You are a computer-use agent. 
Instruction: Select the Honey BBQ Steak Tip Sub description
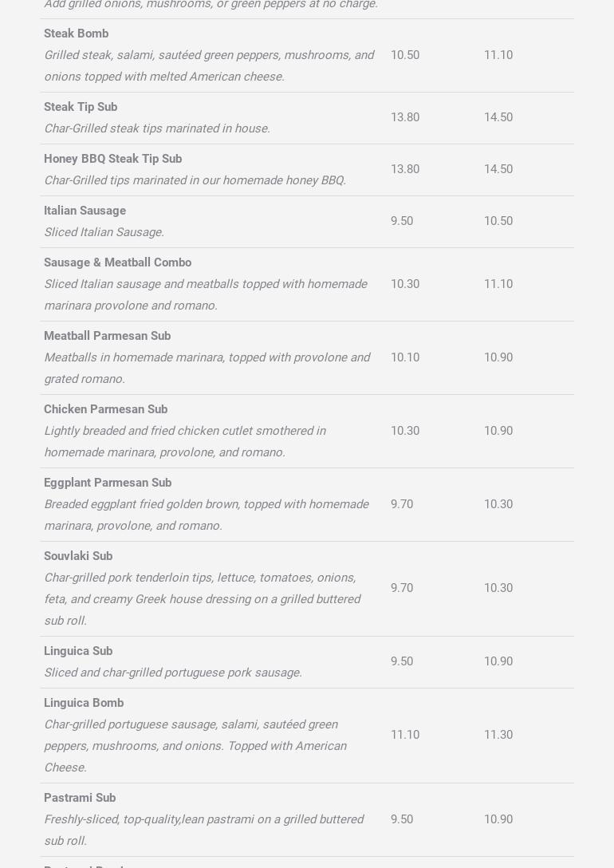[195, 180]
